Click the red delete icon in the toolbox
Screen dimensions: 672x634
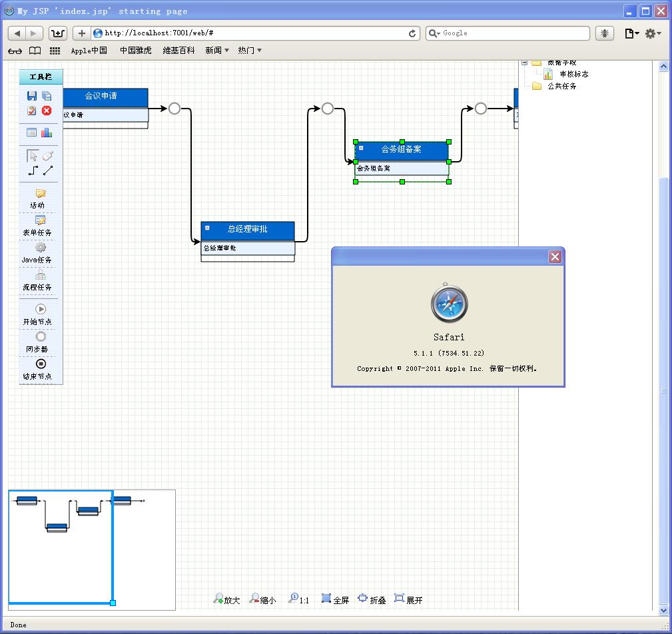tap(47, 111)
